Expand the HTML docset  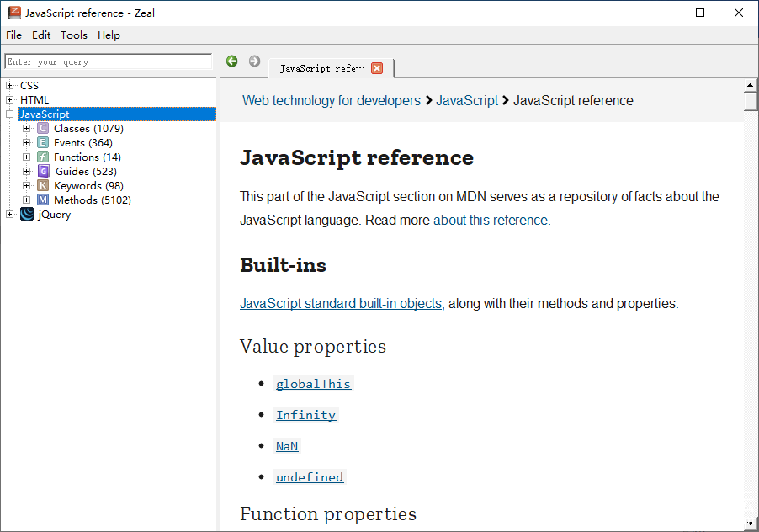coord(9,99)
